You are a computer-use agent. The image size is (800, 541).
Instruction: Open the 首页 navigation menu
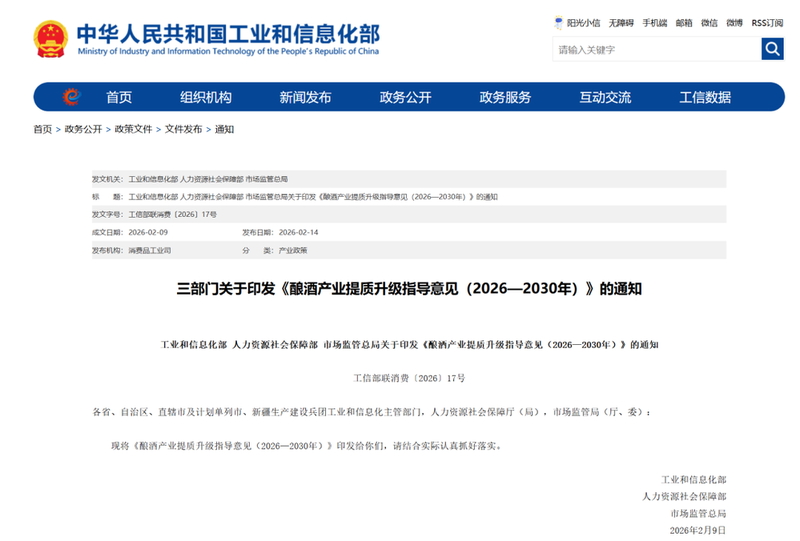pos(119,97)
